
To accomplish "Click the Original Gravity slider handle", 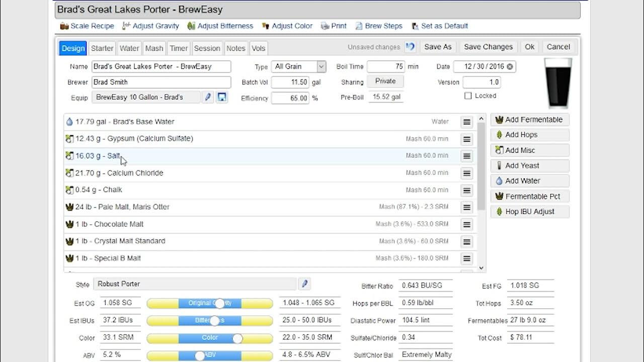I will [x=220, y=304].
